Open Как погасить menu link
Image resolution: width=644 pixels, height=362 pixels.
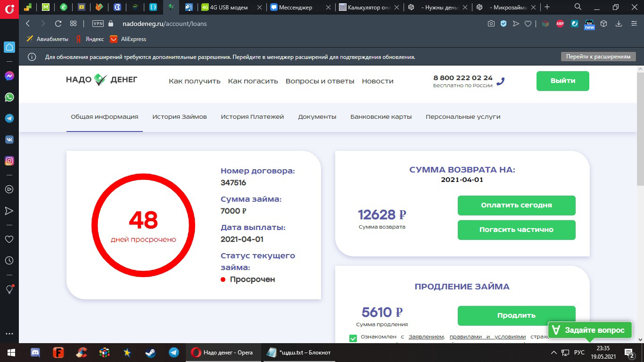click(253, 81)
